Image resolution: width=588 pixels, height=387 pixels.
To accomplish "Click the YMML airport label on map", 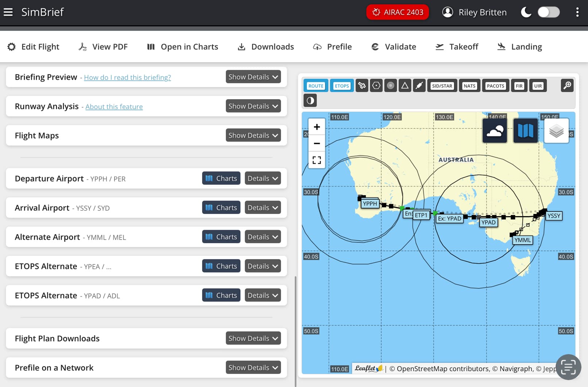I will [x=523, y=240].
